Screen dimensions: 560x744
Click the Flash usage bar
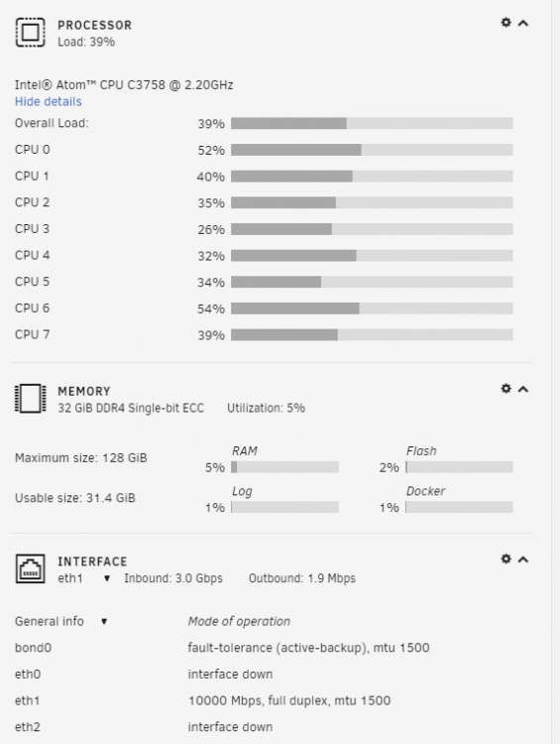click(459, 467)
